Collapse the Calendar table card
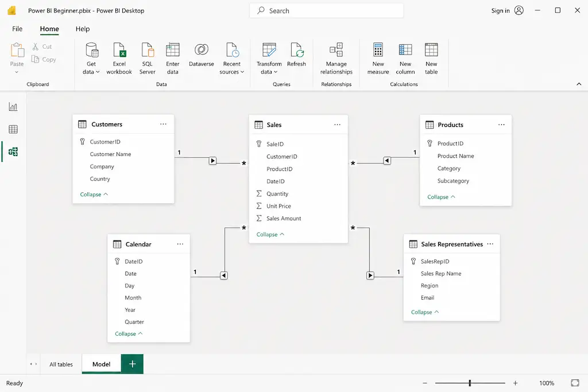Image resolution: width=588 pixels, height=392 pixels. (x=129, y=333)
